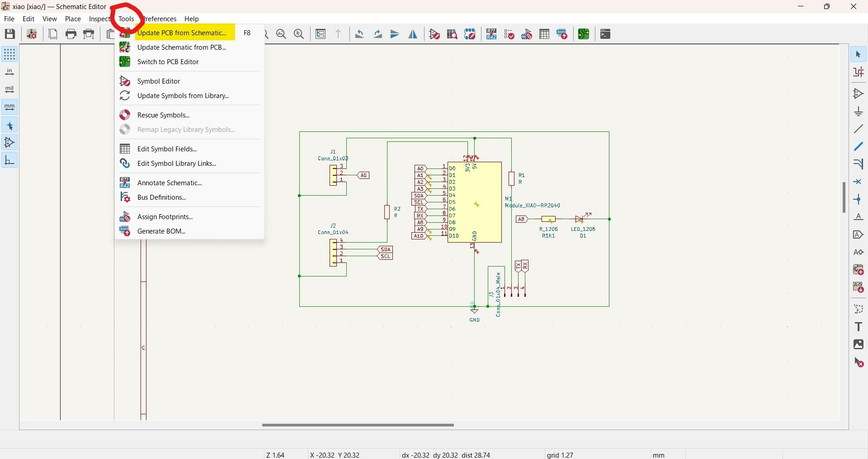Image resolution: width=868 pixels, height=459 pixels.
Task: Choose the selection arrow tool
Action: pyautogui.click(x=859, y=55)
